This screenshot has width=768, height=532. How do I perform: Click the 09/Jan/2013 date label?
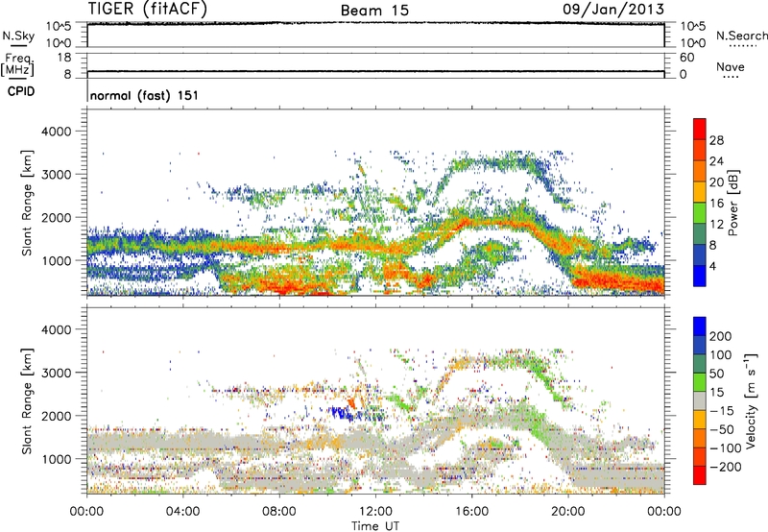[x=613, y=10]
